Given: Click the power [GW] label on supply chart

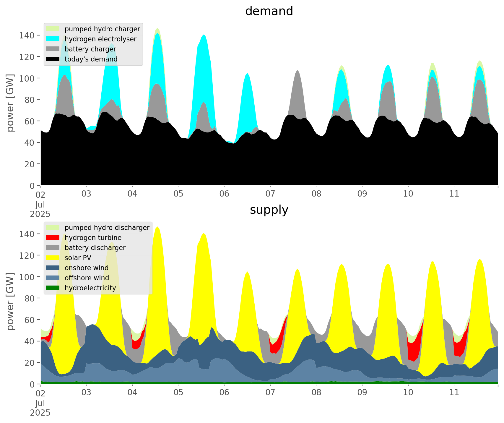Looking at the screenshot, I should [x=10, y=302].
